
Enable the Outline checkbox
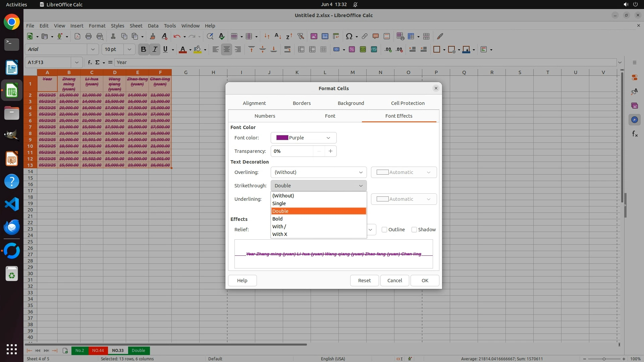[384, 230]
